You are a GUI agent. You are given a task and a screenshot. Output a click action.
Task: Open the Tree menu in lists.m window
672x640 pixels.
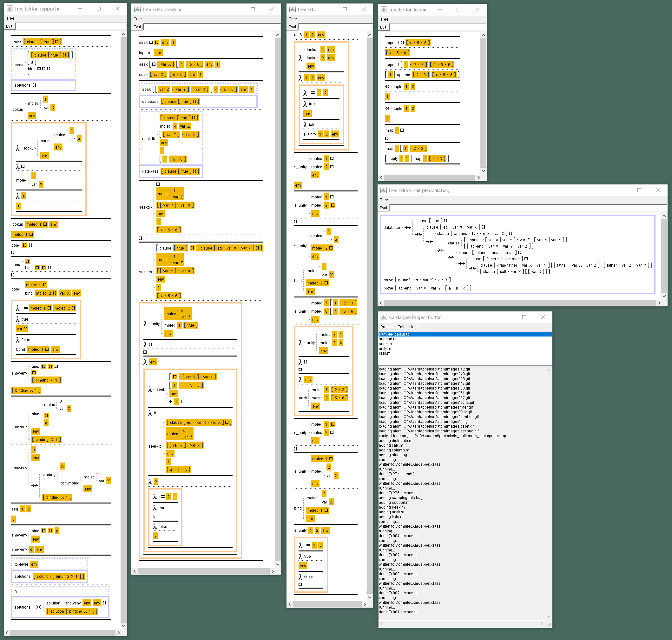(384, 19)
